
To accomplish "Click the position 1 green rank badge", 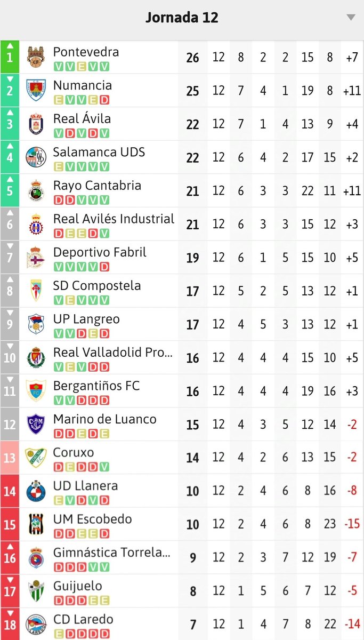I will (x=10, y=57).
